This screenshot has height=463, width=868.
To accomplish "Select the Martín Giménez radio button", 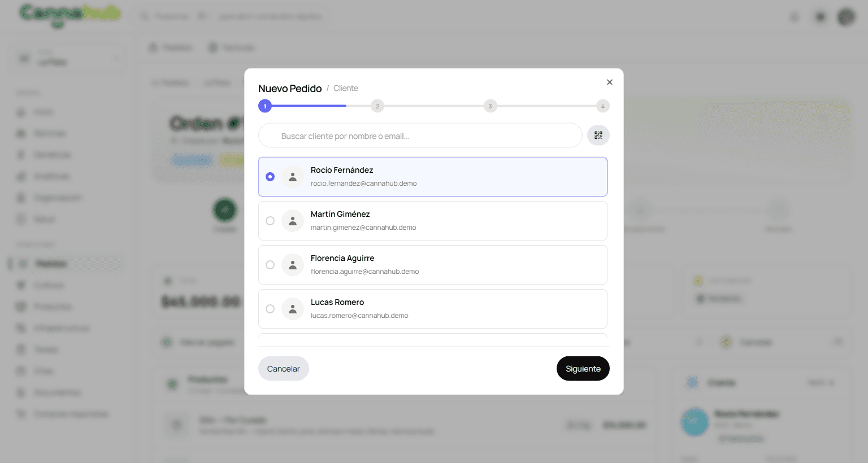I will [x=270, y=221].
